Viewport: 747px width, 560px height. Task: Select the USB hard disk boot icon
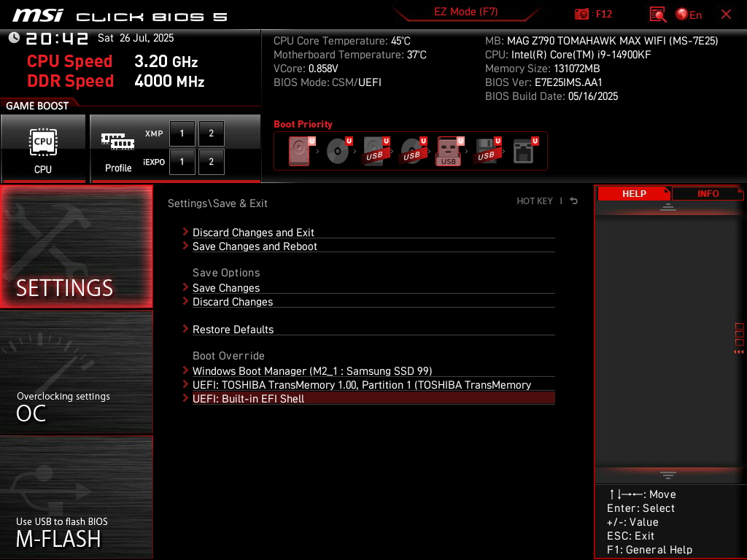point(376,151)
